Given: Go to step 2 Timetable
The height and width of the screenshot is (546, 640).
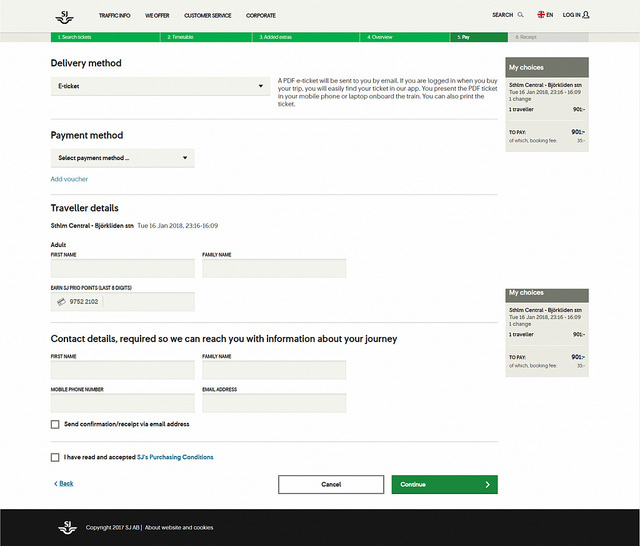Looking at the screenshot, I should point(206,37).
